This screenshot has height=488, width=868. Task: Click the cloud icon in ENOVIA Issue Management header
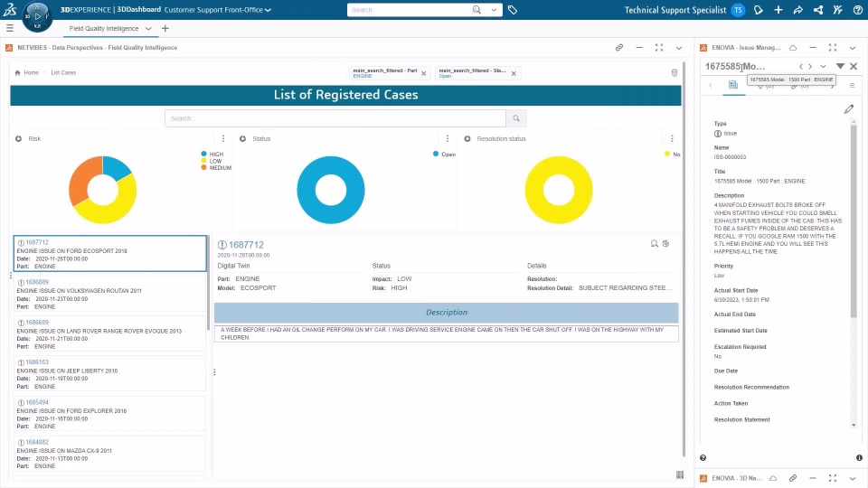pos(793,48)
